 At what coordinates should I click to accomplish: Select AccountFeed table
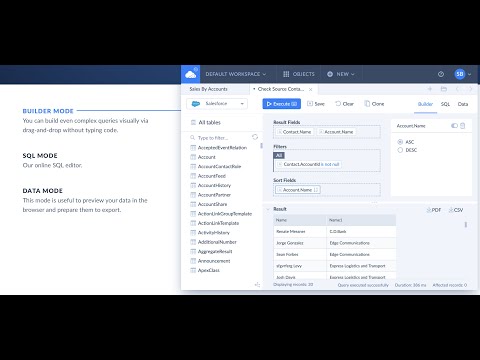point(212,176)
